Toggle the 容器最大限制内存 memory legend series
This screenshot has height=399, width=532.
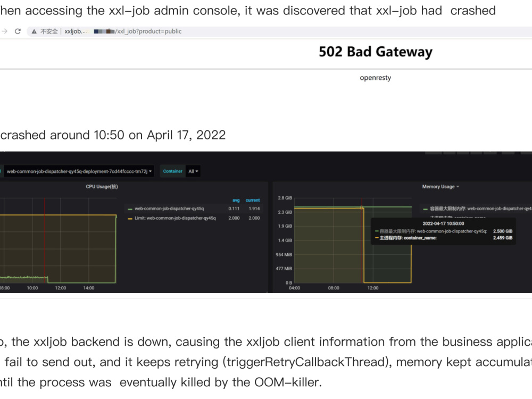pos(481,209)
